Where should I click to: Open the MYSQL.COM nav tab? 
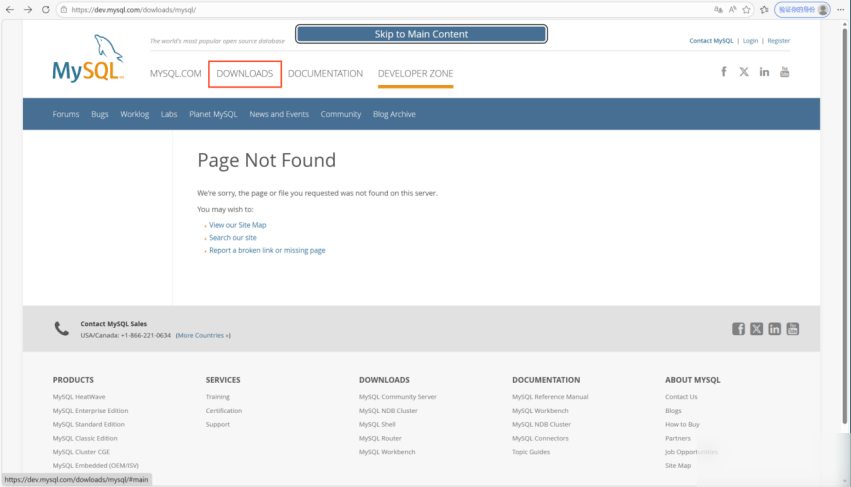pyautogui.click(x=175, y=73)
